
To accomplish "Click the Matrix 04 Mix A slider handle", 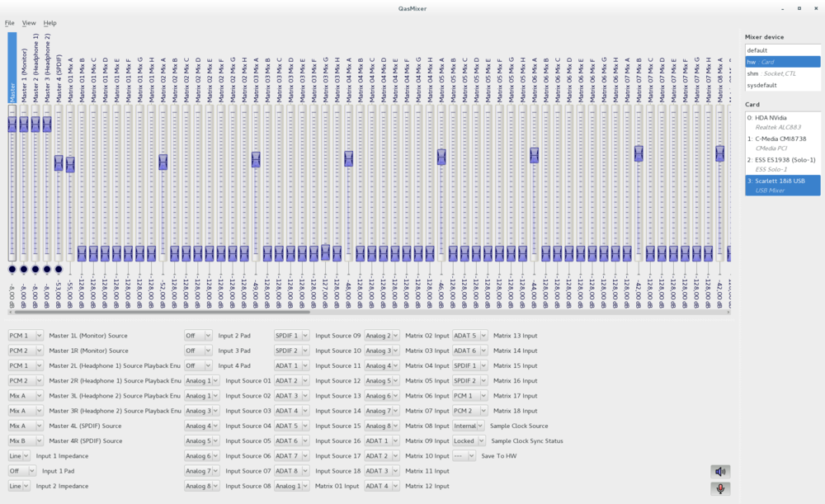I will 348,158.
